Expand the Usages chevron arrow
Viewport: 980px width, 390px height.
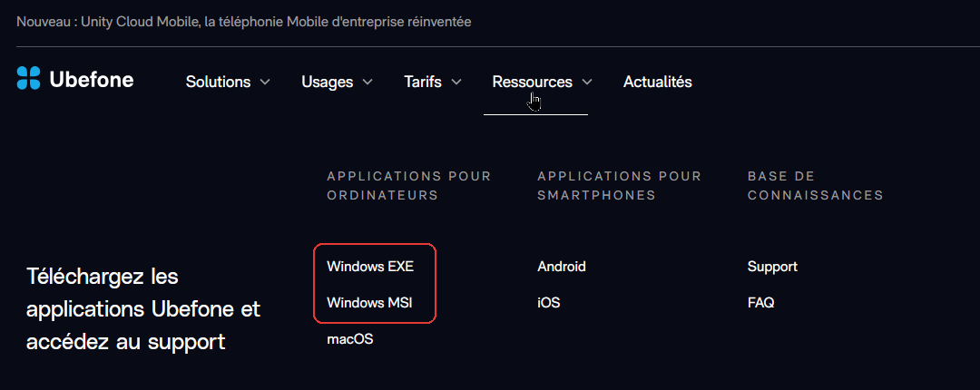click(x=367, y=82)
